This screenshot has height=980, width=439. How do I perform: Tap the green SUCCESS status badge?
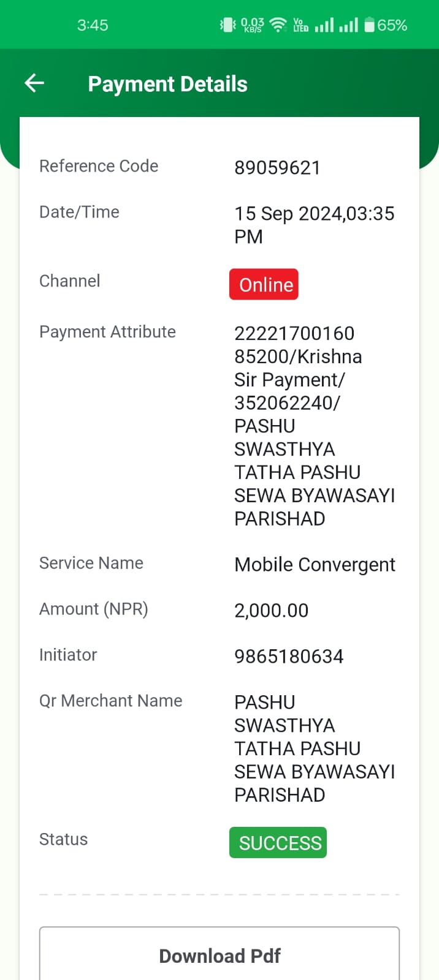coord(278,843)
